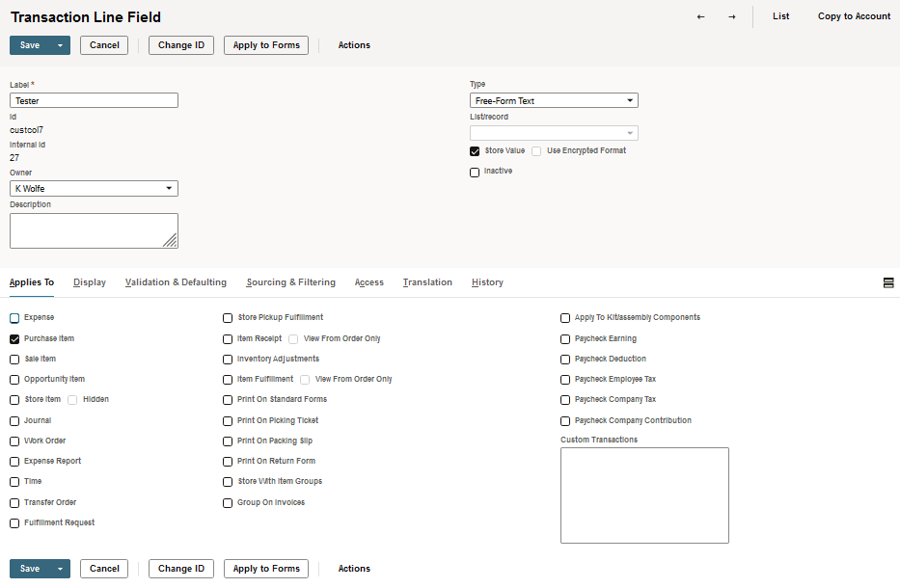900x588 pixels.
Task: Check the Group On Invoices checkbox
Action: [x=228, y=503]
